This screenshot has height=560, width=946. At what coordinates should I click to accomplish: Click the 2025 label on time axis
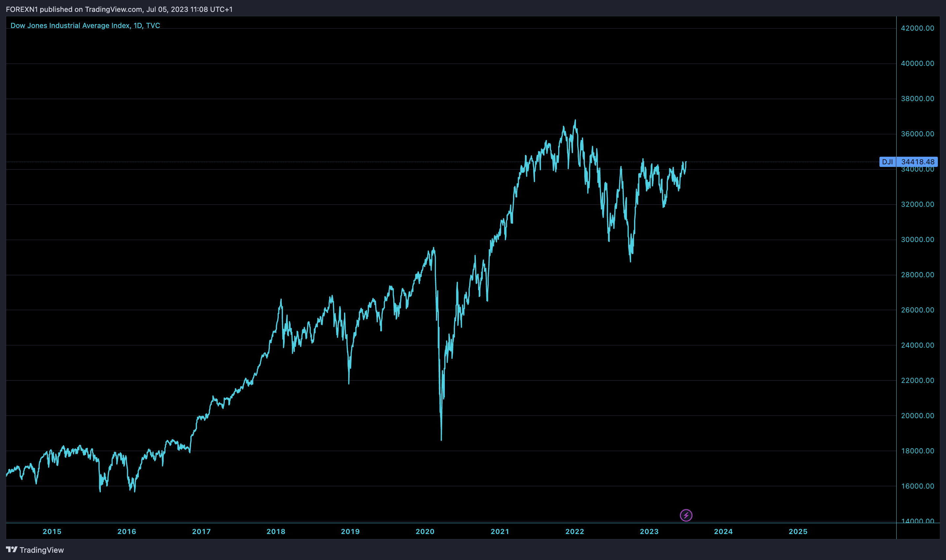coord(798,531)
